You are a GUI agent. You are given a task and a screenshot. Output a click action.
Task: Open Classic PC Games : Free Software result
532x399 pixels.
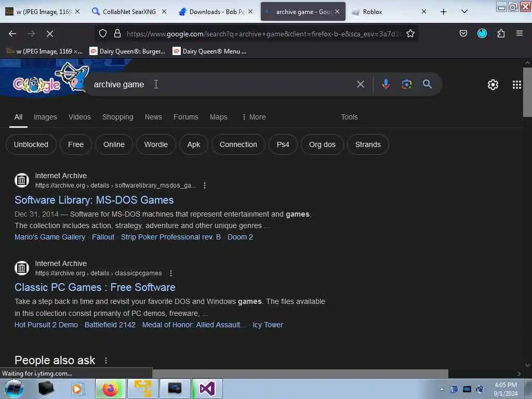click(x=95, y=287)
